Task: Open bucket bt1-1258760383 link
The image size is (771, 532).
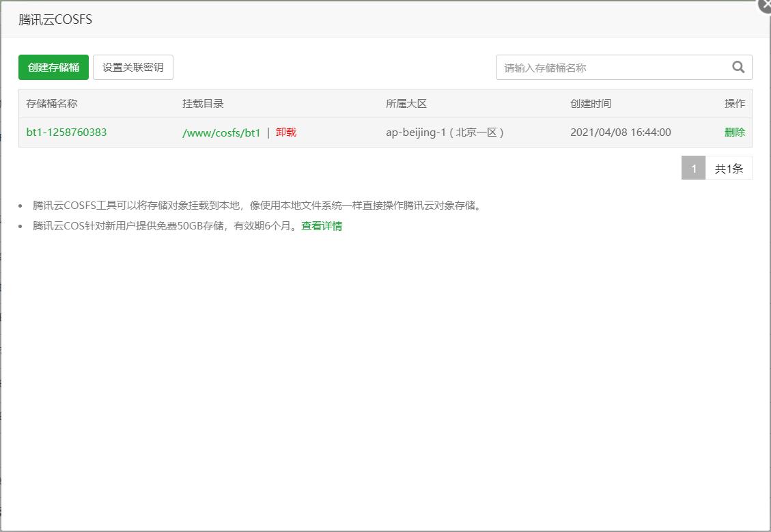Action: point(66,132)
